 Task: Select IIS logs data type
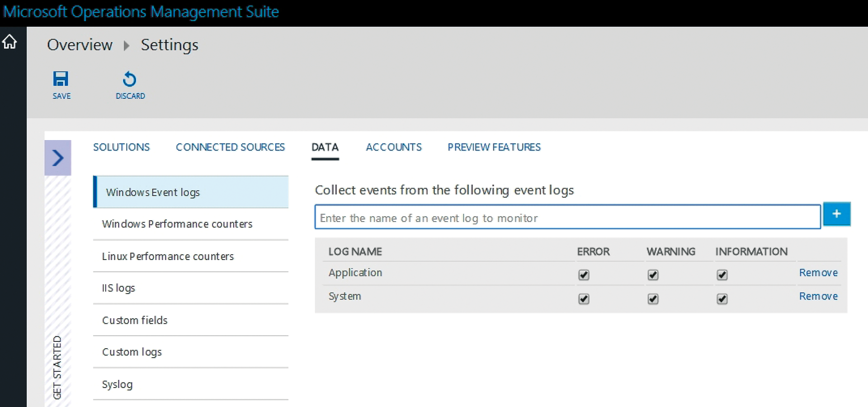[191, 288]
